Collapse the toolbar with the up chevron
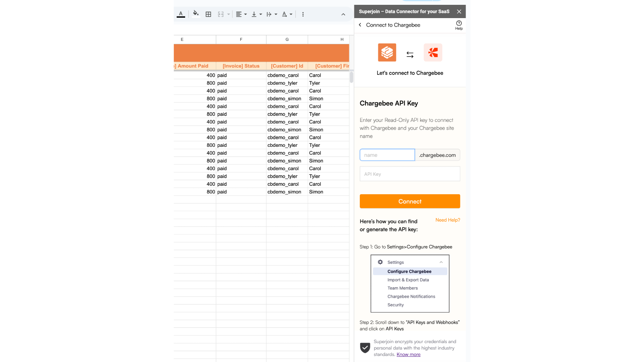 coord(343,14)
